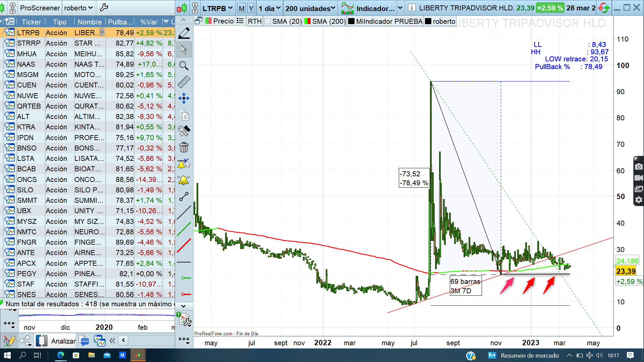Click the trash delete-objects tool

[x=184, y=147]
